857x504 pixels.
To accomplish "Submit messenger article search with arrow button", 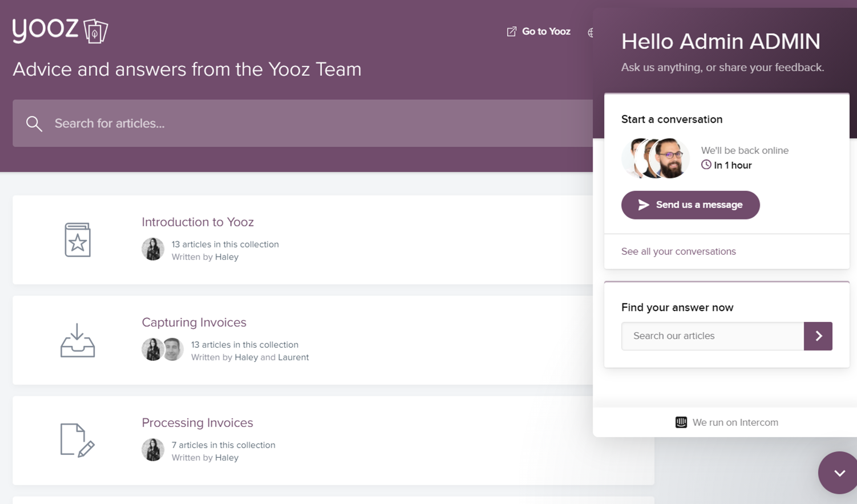I will (818, 336).
